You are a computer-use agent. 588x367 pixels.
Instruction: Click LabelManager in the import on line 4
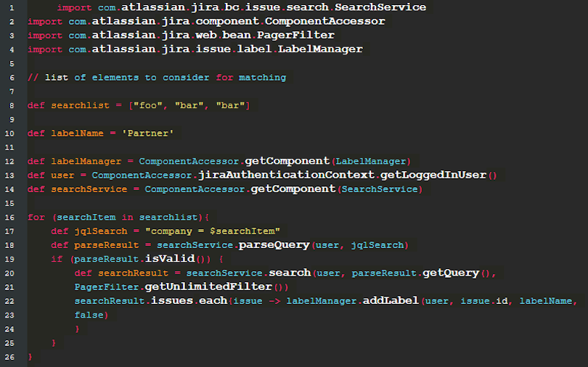click(320, 49)
